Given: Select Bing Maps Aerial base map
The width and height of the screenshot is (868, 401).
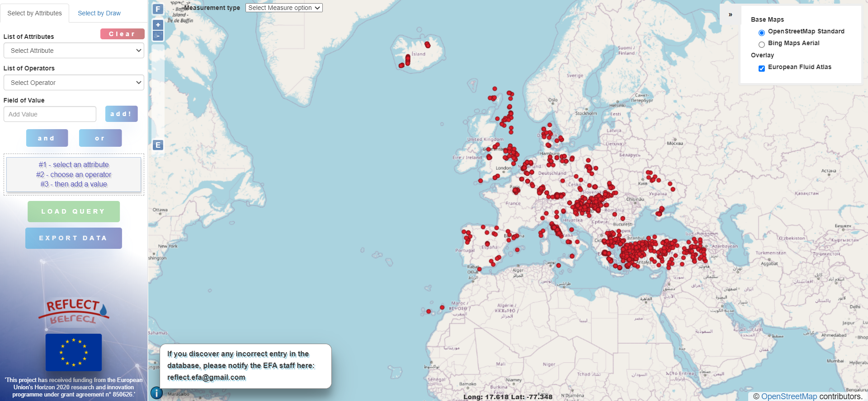Looking at the screenshot, I should [x=762, y=44].
